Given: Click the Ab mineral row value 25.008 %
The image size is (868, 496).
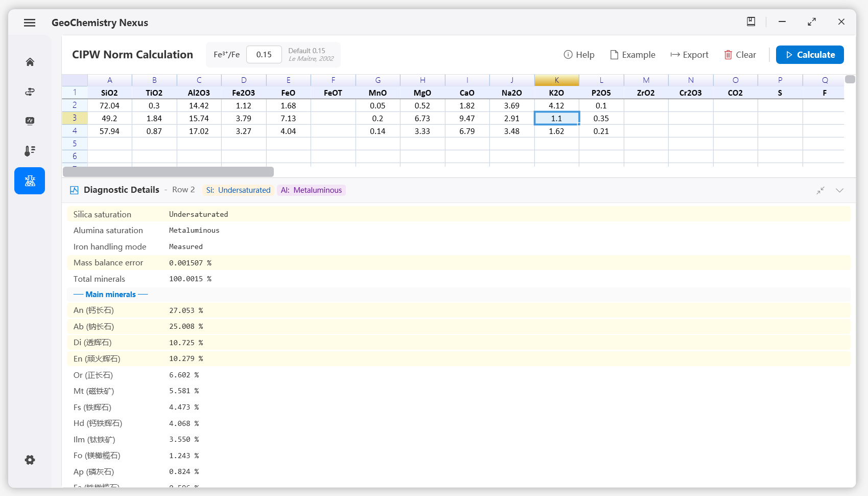Looking at the screenshot, I should pos(186,327).
